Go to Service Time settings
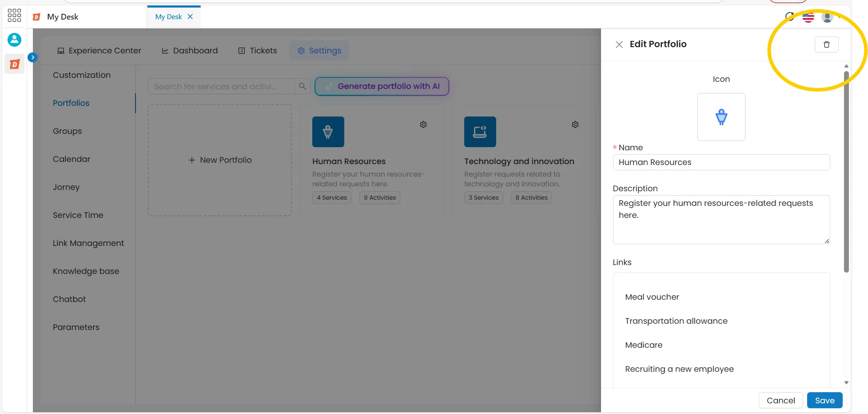Image resolution: width=868 pixels, height=414 pixels. tap(78, 215)
